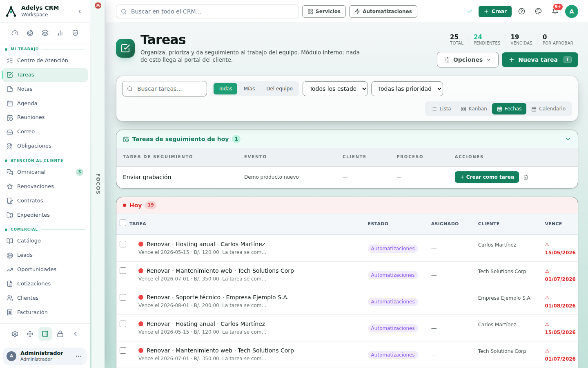The height and width of the screenshot is (368, 588).
Task: Check Renovar Soporte técnico Empresa Ejemplo task
Action: 123,297
